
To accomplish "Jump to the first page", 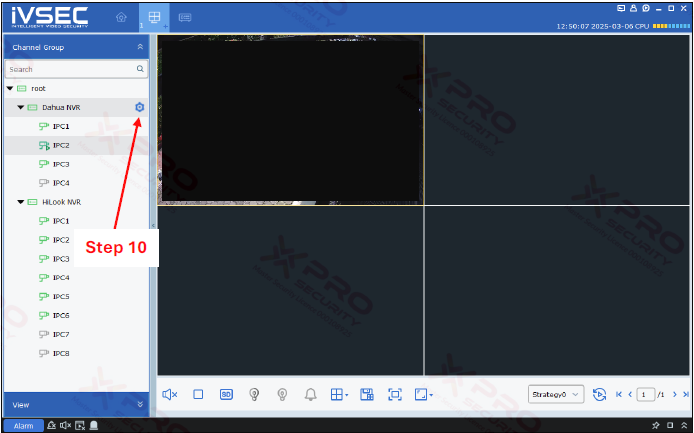I will [619, 394].
